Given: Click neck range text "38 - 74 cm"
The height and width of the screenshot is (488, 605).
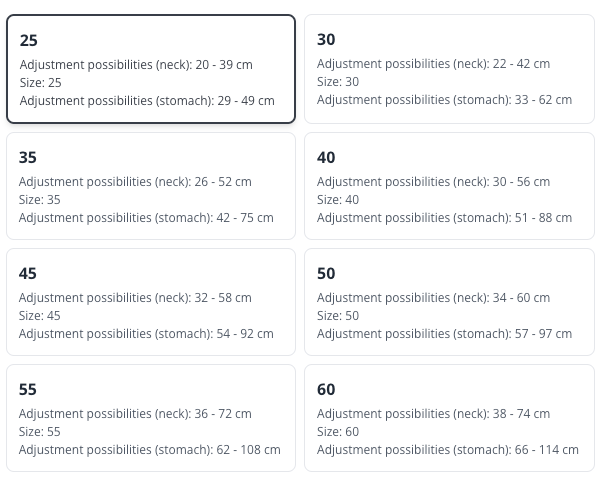Looking at the screenshot, I should click(521, 414).
